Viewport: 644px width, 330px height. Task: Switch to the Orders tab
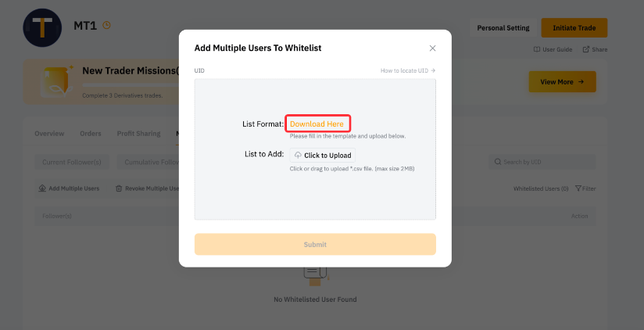pyautogui.click(x=91, y=134)
